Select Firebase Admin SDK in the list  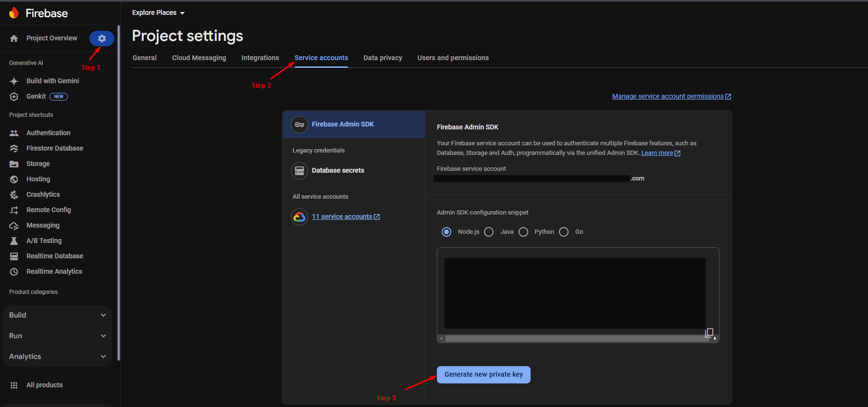[x=354, y=125]
